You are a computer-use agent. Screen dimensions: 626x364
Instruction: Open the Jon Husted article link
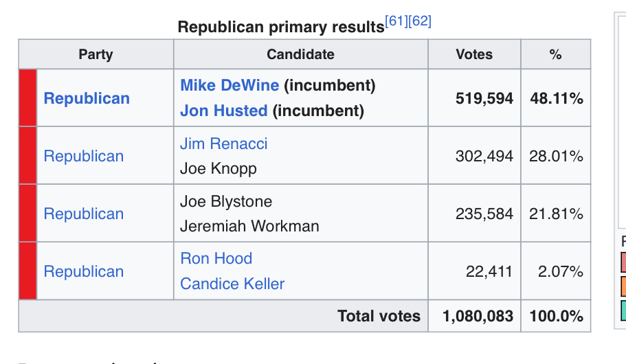coord(223,111)
